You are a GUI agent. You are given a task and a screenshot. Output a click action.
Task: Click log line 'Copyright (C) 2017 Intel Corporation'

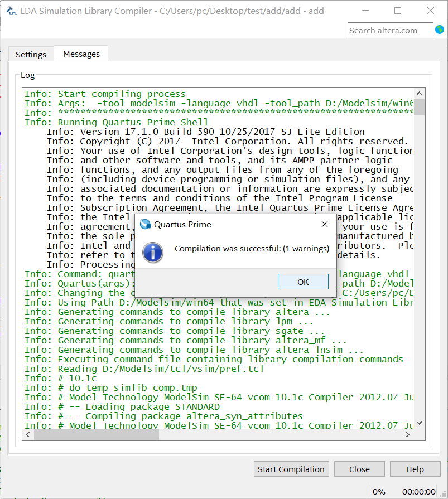click(x=227, y=141)
